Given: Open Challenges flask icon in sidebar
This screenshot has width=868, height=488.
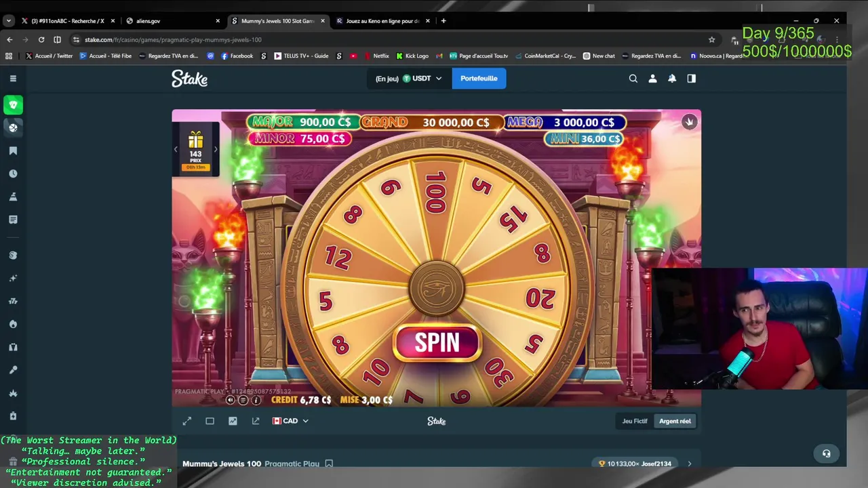Looking at the screenshot, I should (13, 197).
